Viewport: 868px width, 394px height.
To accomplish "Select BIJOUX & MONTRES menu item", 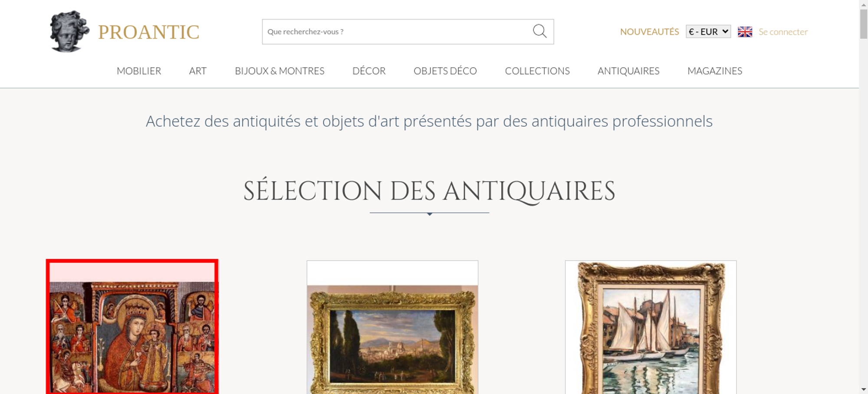I will tap(279, 71).
